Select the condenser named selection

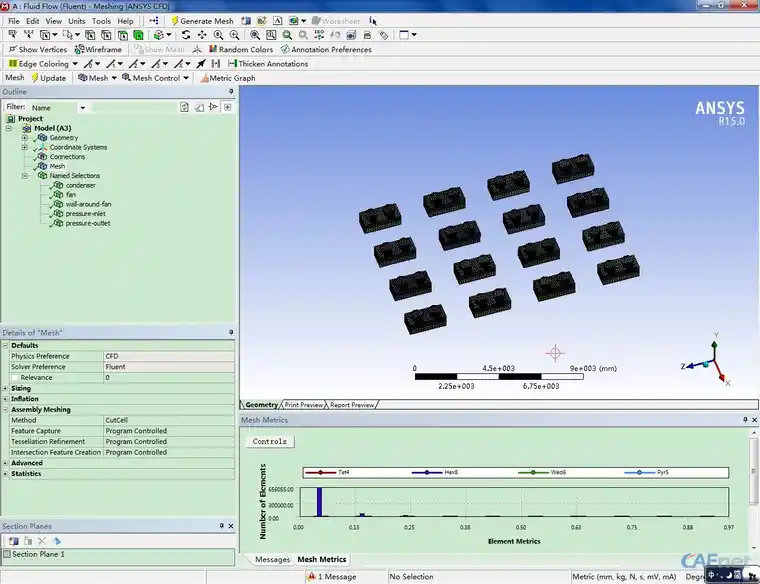[x=80, y=185]
